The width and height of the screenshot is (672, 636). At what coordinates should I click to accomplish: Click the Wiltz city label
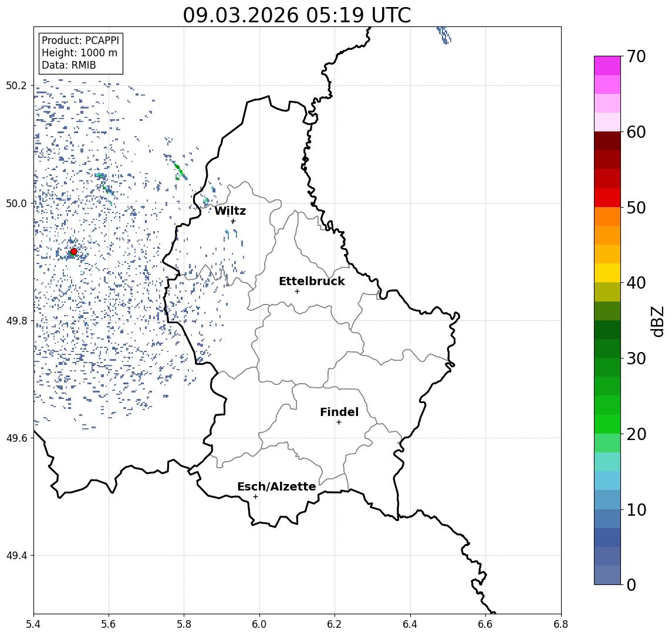[x=230, y=211]
